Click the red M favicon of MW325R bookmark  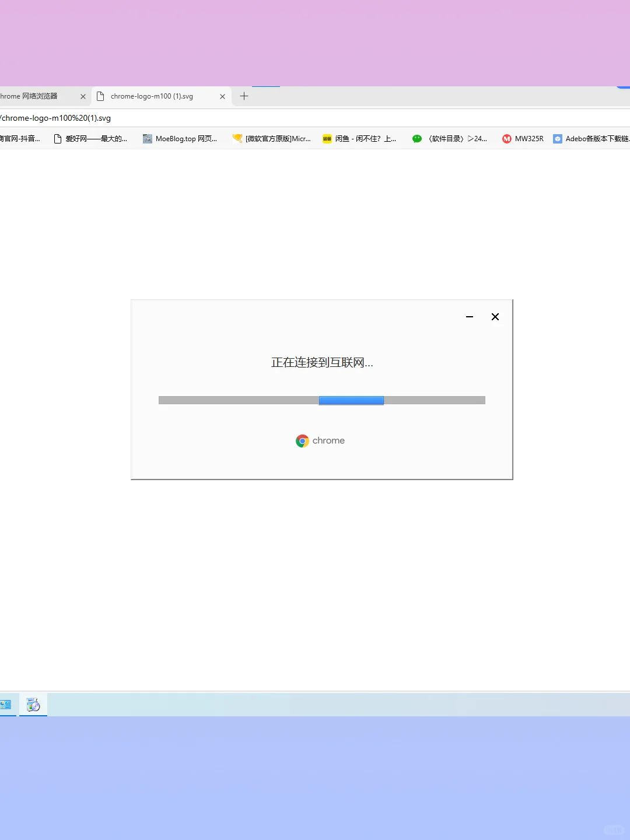(x=506, y=138)
